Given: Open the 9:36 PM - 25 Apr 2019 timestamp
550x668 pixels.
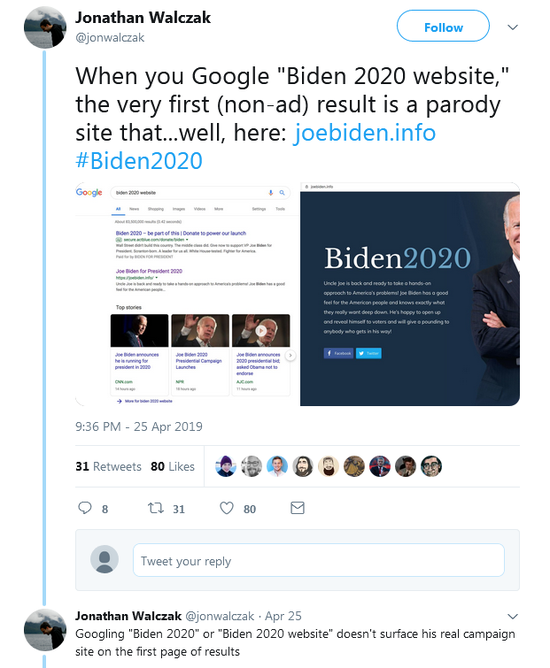Looking at the screenshot, I should coord(139,426).
